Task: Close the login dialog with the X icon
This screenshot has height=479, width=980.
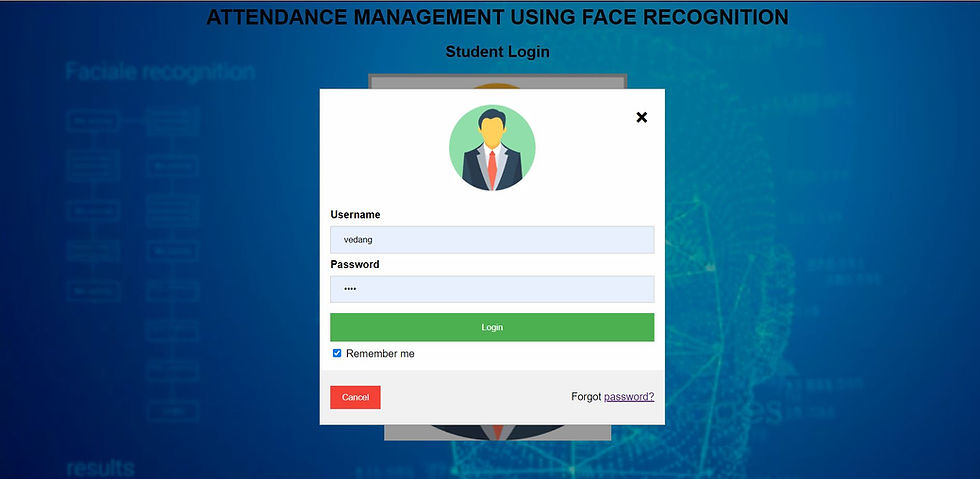Action: pos(641,117)
